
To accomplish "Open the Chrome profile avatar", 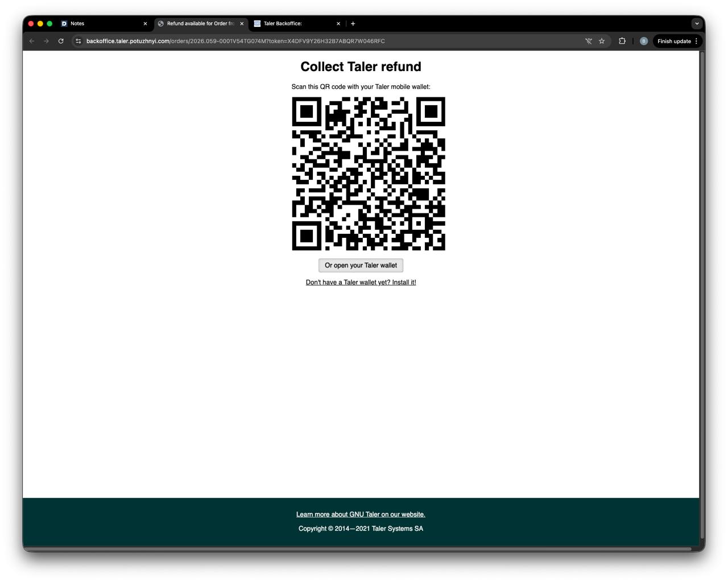I will click(x=643, y=41).
